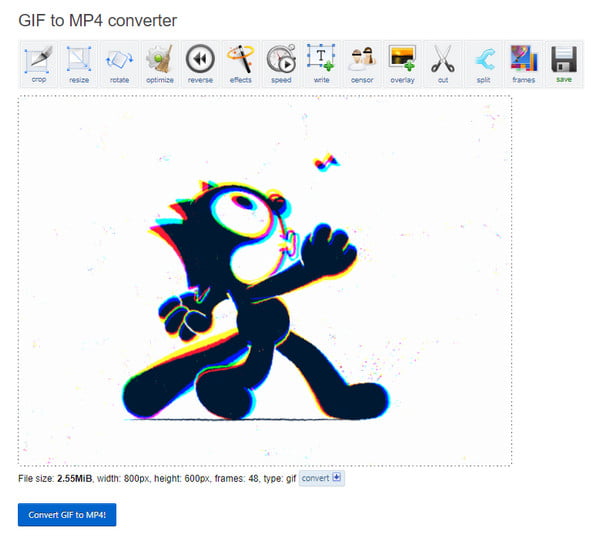
Task: Click the 'type: gif' text
Action: tap(280, 479)
